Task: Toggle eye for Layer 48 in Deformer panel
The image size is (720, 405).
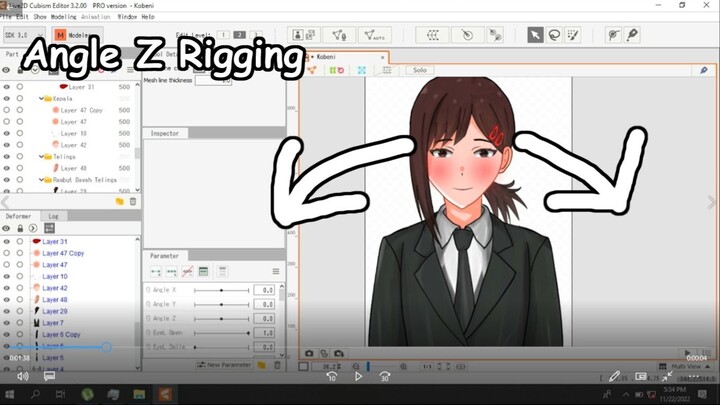Action: (6, 299)
